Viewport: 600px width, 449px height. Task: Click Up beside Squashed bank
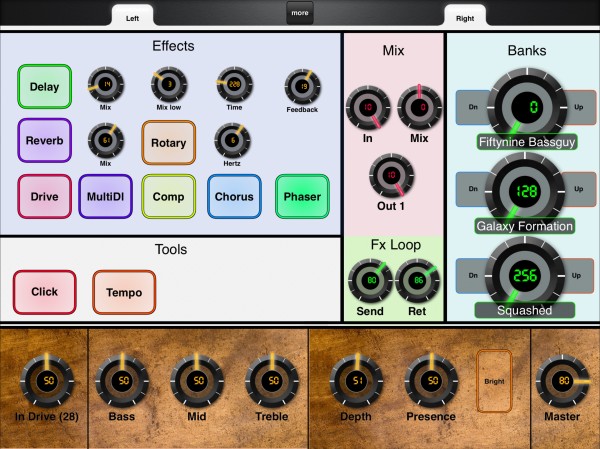point(576,275)
